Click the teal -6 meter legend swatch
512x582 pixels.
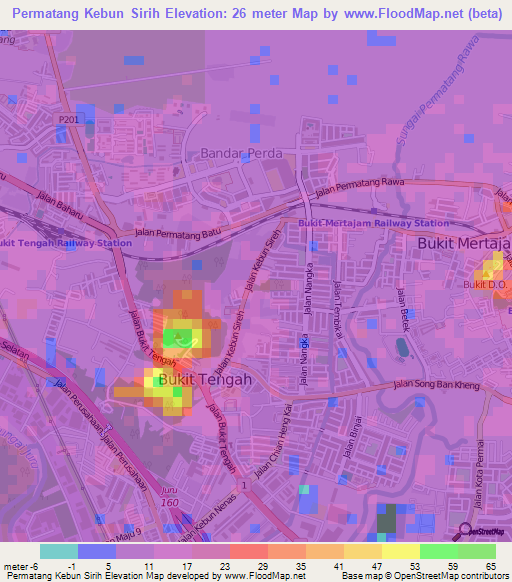[x=59, y=551]
